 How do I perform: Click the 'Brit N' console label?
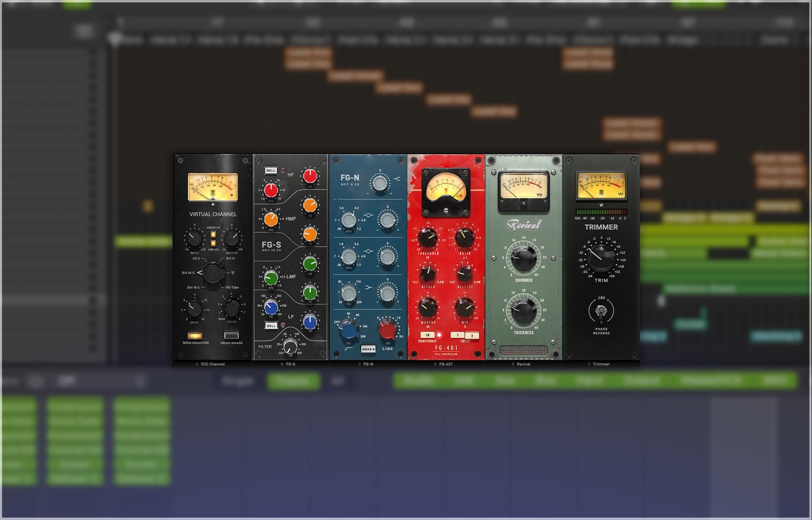230,258
